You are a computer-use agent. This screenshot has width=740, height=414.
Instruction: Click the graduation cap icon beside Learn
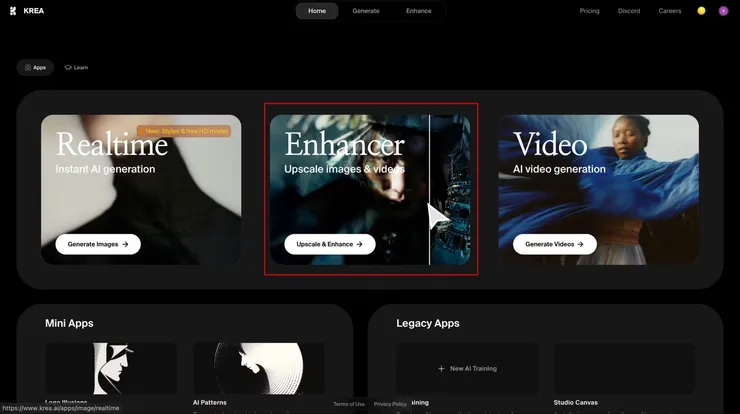point(68,68)
